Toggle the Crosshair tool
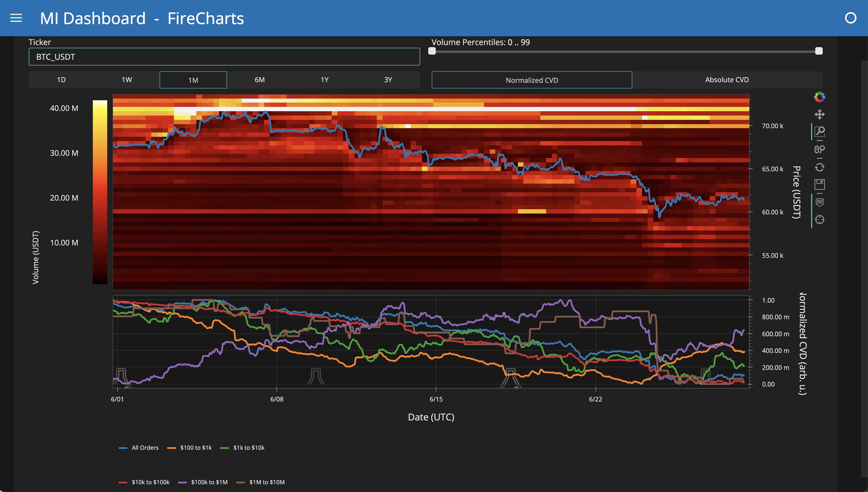Image resolution: width=868 pixels, height=492 pixels. (819, 220)
